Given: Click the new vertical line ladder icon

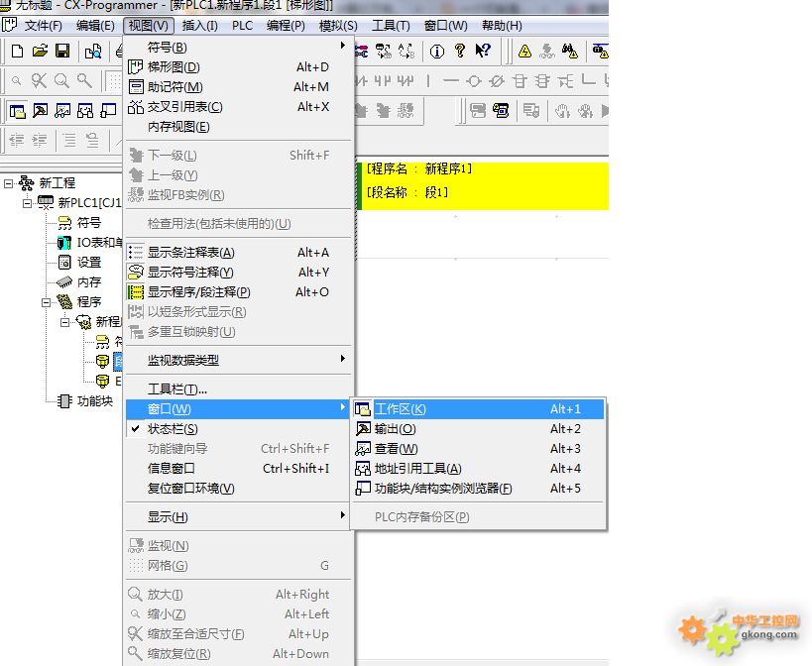Looking at the screenshot, I should (428, 80).
